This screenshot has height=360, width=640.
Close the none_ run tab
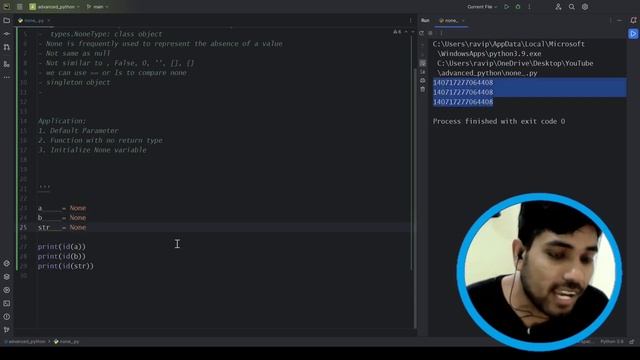point(463,20)
